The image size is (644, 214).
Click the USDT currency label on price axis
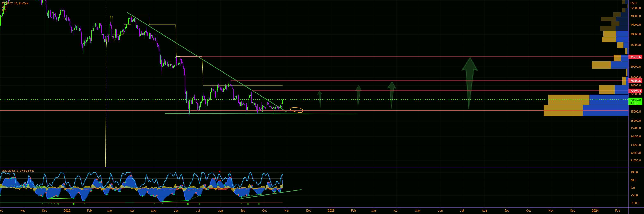click(634, 3)
